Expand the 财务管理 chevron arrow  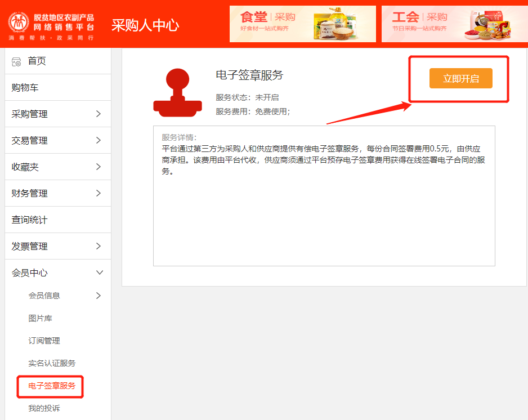99,193
